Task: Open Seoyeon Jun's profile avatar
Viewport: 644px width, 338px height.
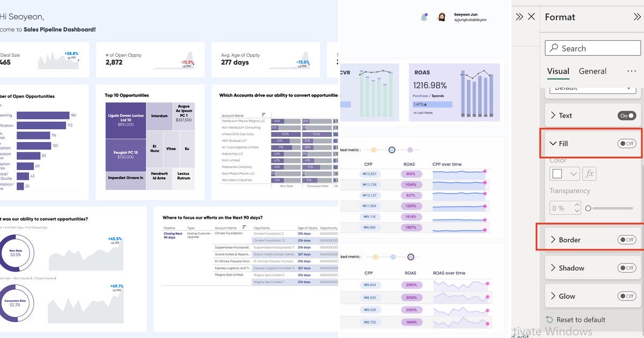Action: (441, 16)
